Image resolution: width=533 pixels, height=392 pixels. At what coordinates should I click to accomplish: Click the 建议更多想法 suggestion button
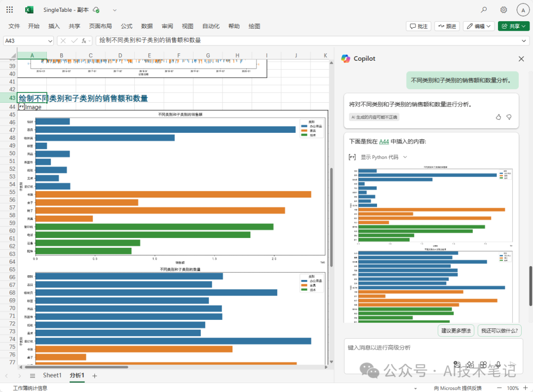pyautogui.click(x=456, y=330)
